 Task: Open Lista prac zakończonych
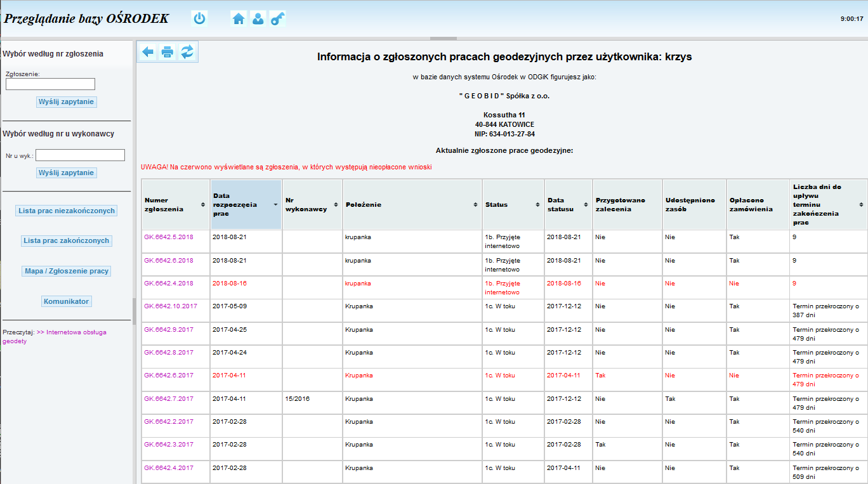pos(67,240)
